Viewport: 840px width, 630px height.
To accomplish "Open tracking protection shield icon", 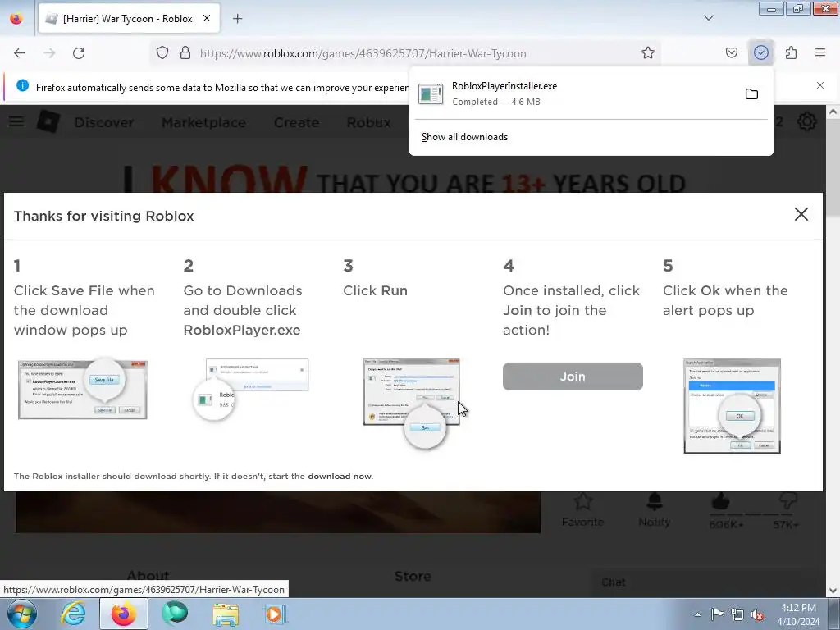I will [x=162, y=53].
